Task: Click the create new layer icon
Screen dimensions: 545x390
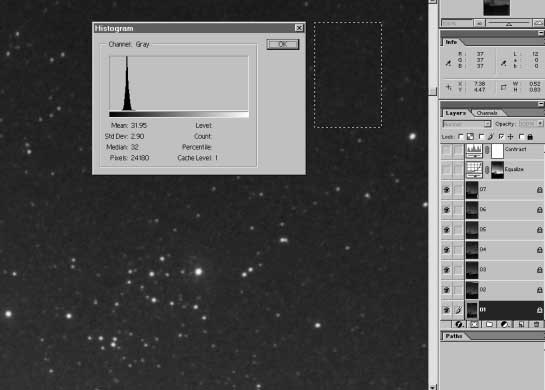Action: pyautogui.click(x=521, y=324)
